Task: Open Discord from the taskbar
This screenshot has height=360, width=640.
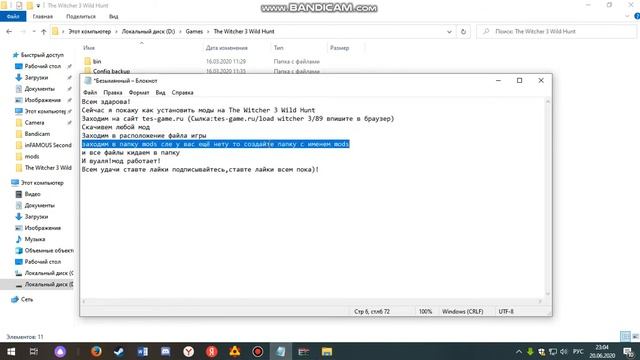Action: point(165,351)
